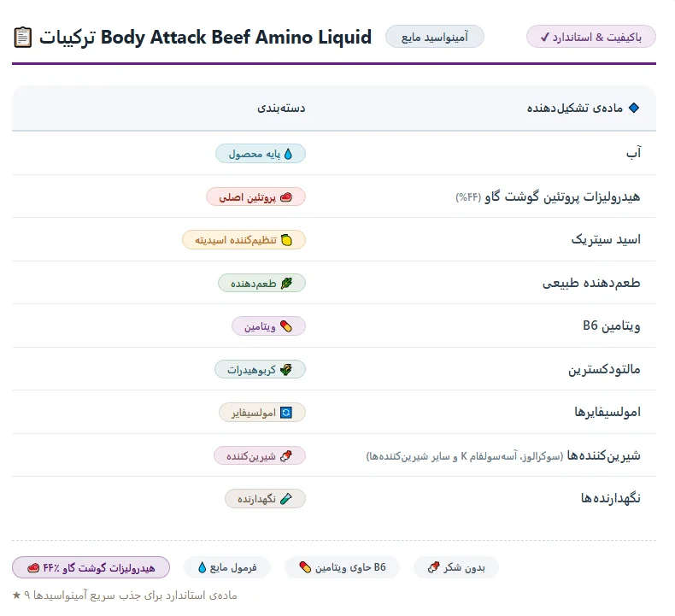
Task: Click the (۴۴%) percentage note
Action: click(x=468, y=197)
